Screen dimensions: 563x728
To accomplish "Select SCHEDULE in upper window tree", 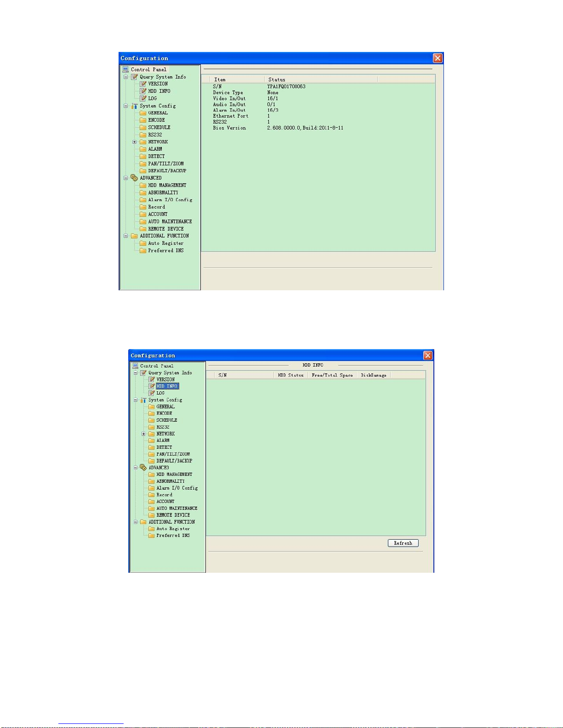I will click(159, 127).
